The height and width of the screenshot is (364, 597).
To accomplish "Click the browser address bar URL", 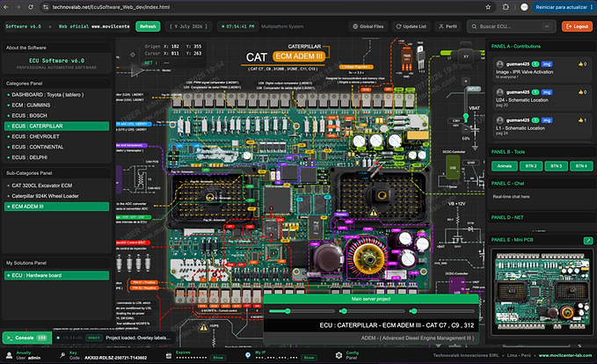I will [x=111, y=7].
